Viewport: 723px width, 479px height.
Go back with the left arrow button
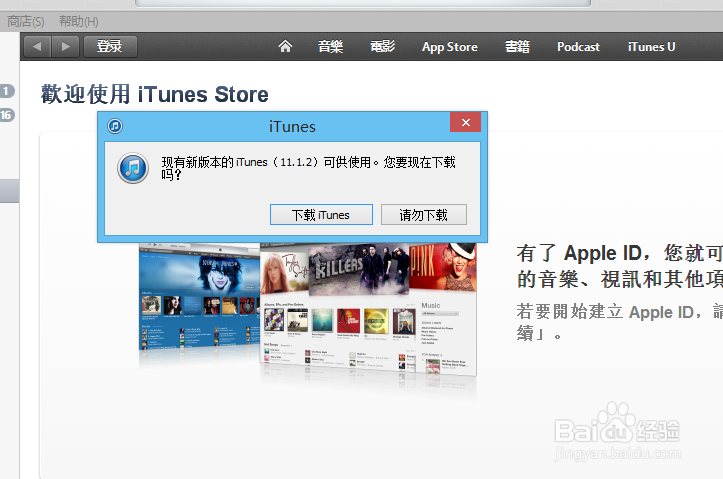coord(37,47)
